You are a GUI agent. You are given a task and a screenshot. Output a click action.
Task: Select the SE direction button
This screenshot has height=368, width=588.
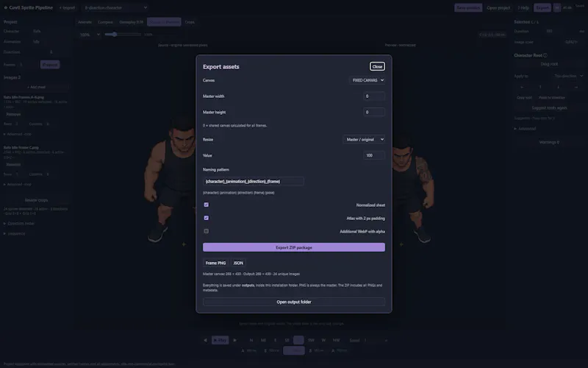coord(287,340)
